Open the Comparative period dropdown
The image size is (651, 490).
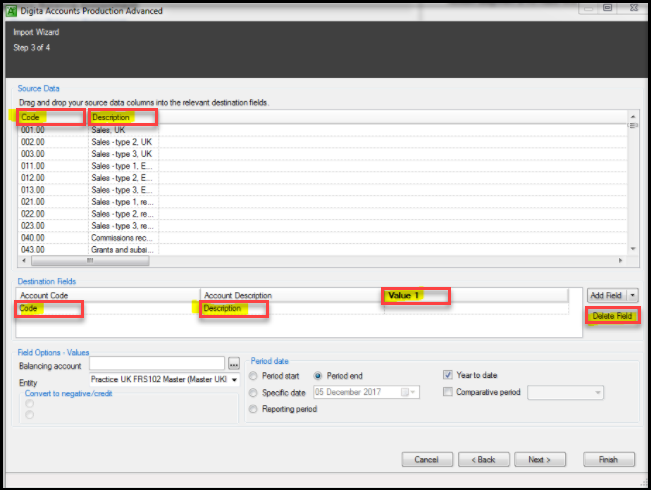(x=597, y=393)
